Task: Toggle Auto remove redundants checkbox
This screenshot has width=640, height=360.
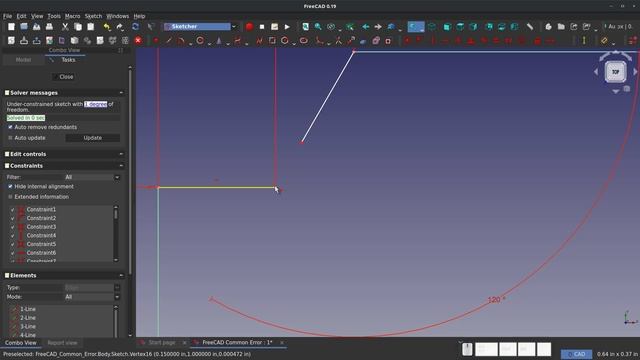Action: 10,127
